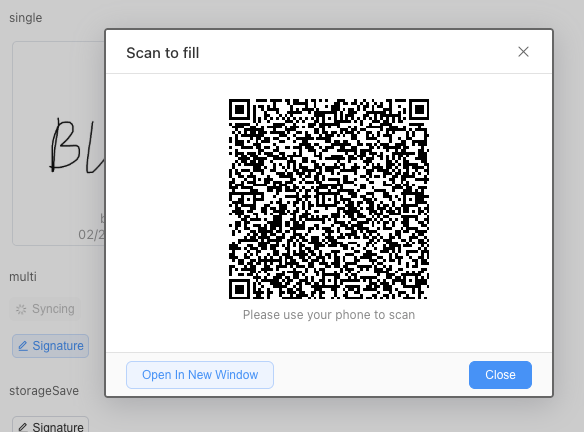The width and height of the screenshot is (584, 432).
Task: Click the pen icon in multi Signature button
Action: (23, 346)
